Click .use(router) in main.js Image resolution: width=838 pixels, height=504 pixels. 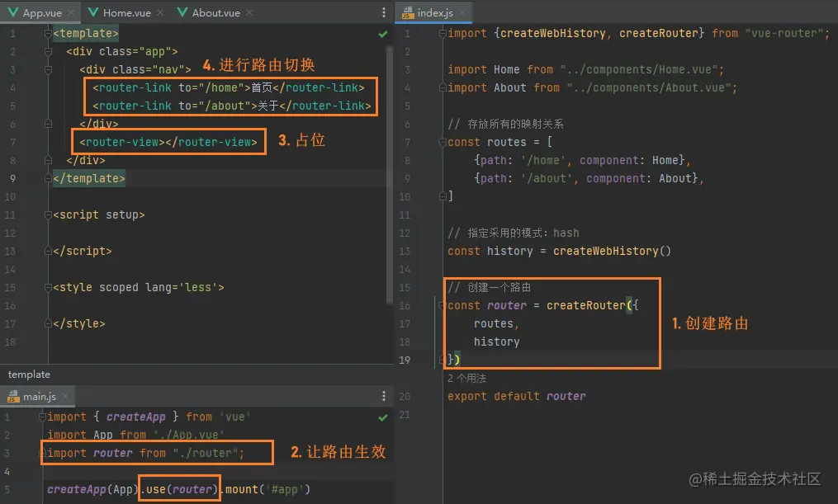click(x=180, y=489)
